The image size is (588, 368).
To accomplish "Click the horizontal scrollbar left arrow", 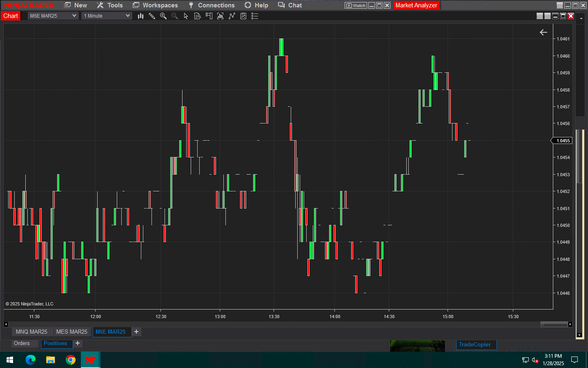I will (x=6, y=324).
